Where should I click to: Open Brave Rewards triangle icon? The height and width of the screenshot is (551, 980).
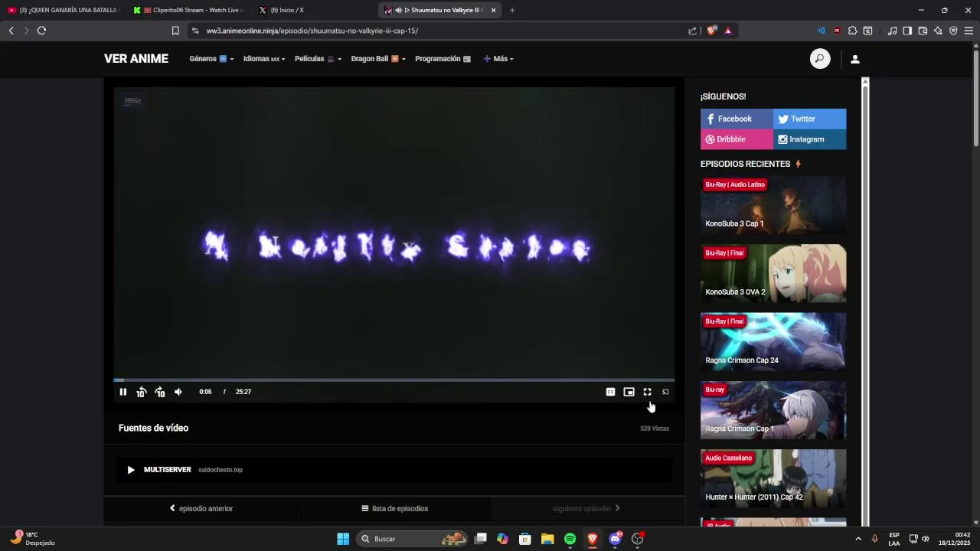tap(727, 31)
